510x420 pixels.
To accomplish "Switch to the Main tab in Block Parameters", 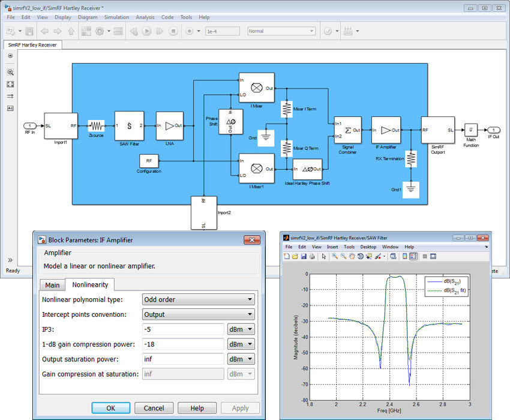I will tap(52, 286).
